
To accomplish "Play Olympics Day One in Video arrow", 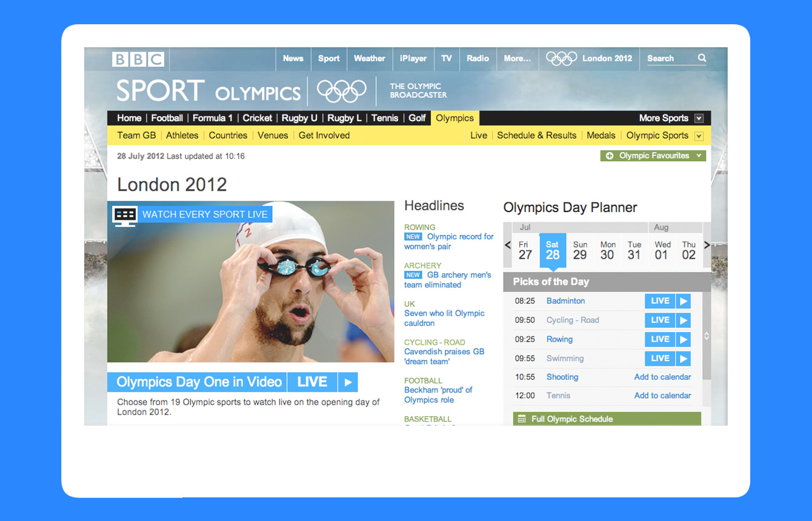I will click(348, 382).
